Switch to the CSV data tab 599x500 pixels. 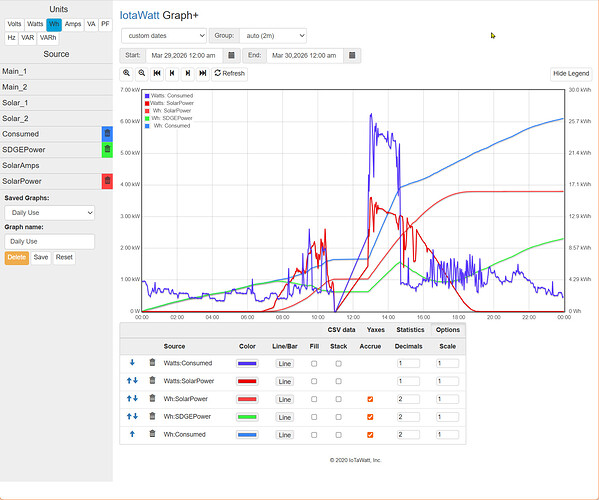point(341,330)
